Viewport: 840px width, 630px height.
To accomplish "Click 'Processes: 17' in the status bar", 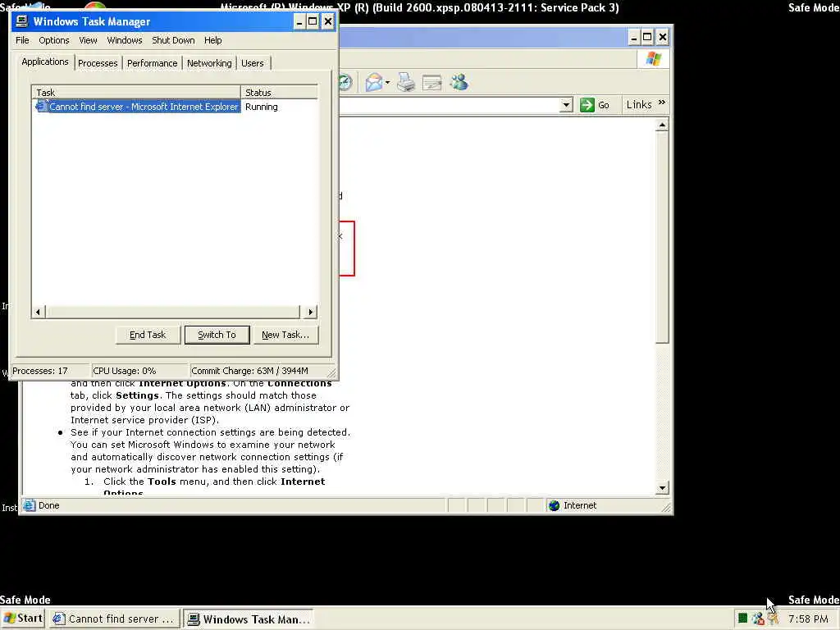I will pos(40,371).
